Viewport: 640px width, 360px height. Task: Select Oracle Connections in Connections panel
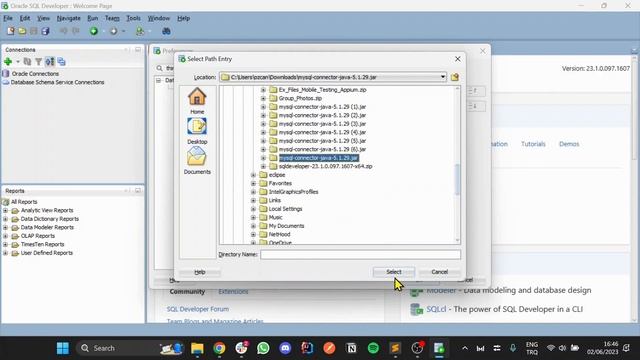coord(35,74)
